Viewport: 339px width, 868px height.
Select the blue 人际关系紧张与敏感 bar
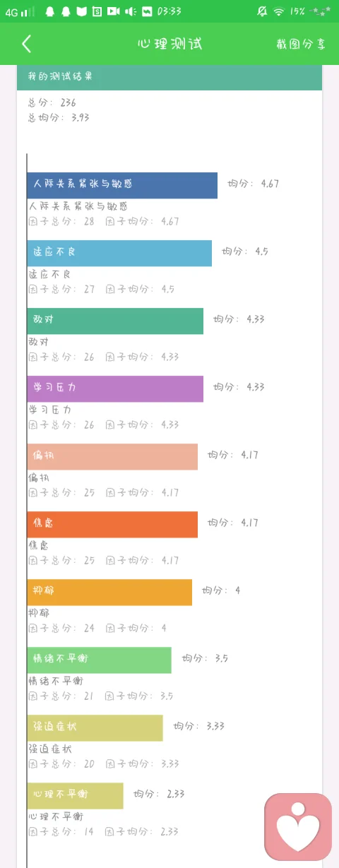122,185
